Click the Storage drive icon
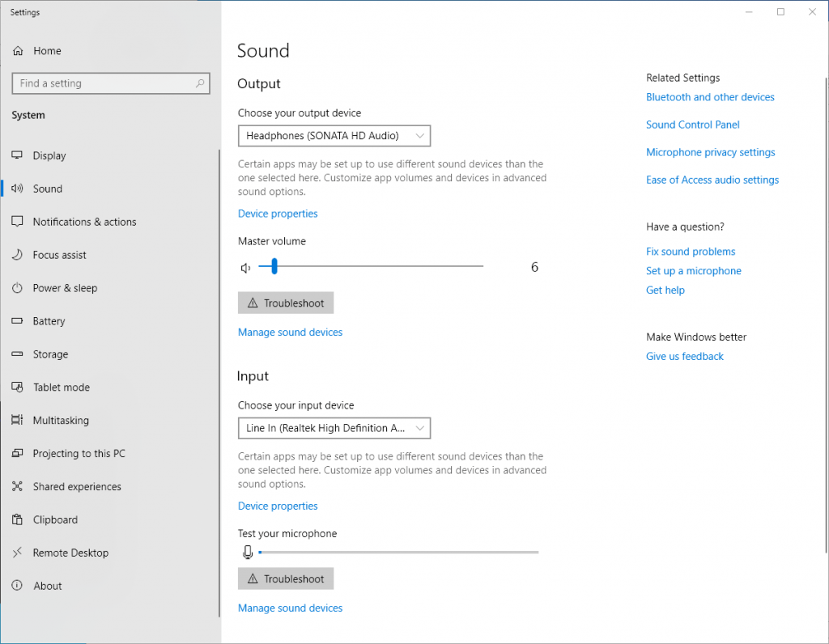 pos(17,354)
